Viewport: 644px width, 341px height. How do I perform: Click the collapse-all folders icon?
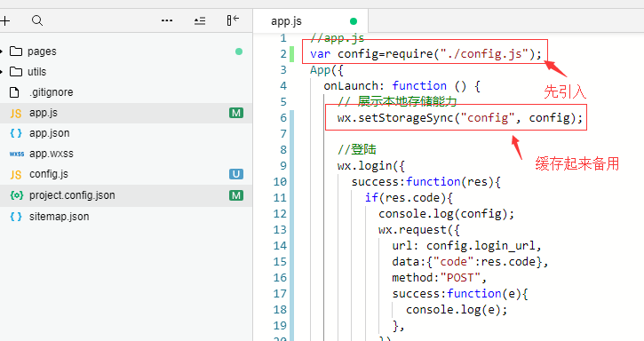(200, 20)
